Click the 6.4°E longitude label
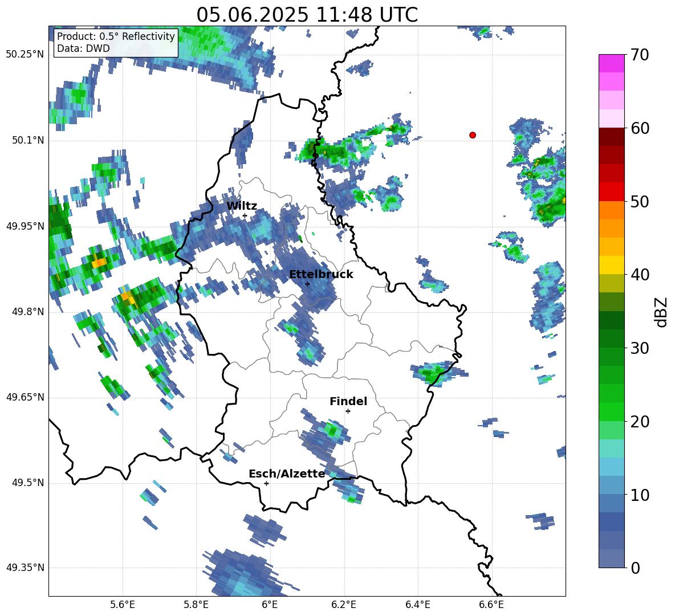Viewport: 675px width, 616px height. point(417,605)
